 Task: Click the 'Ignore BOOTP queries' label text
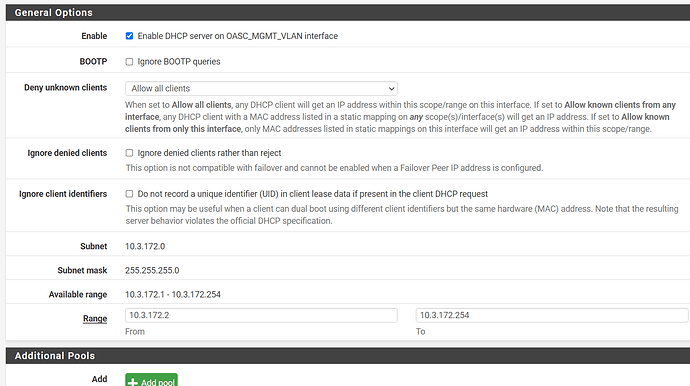(179, 62)
